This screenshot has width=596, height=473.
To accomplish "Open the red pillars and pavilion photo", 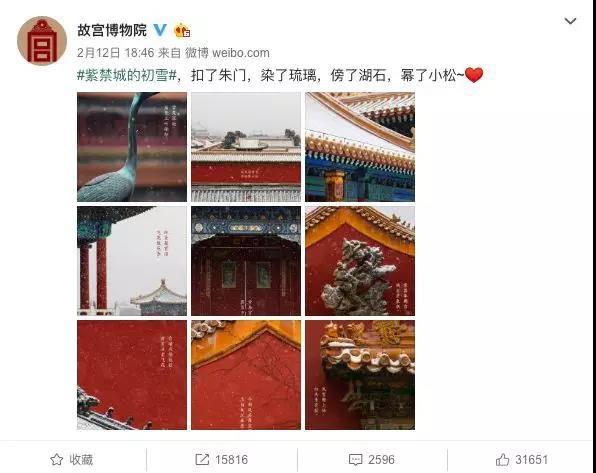I will [132, 261].
